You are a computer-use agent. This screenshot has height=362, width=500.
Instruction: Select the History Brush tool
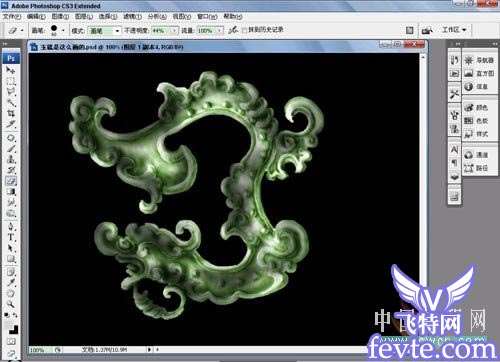pyautogui.click(x=11, y=170)
